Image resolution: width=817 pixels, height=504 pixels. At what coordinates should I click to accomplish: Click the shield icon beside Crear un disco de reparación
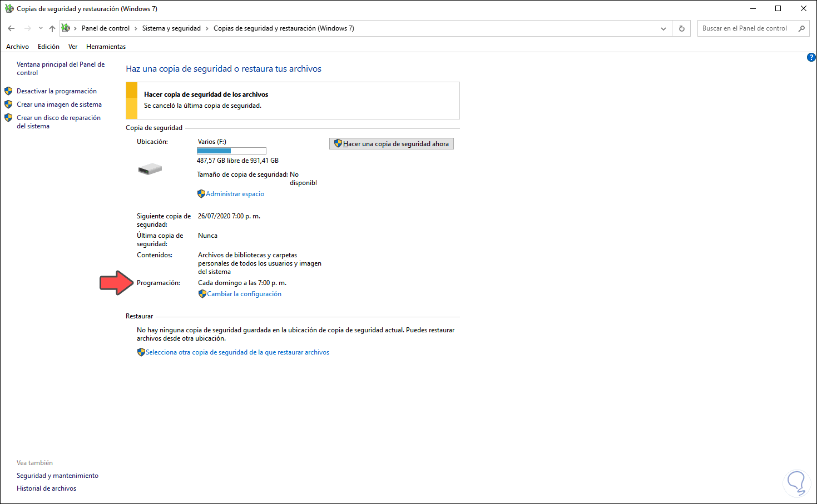(x=8, y=118)
